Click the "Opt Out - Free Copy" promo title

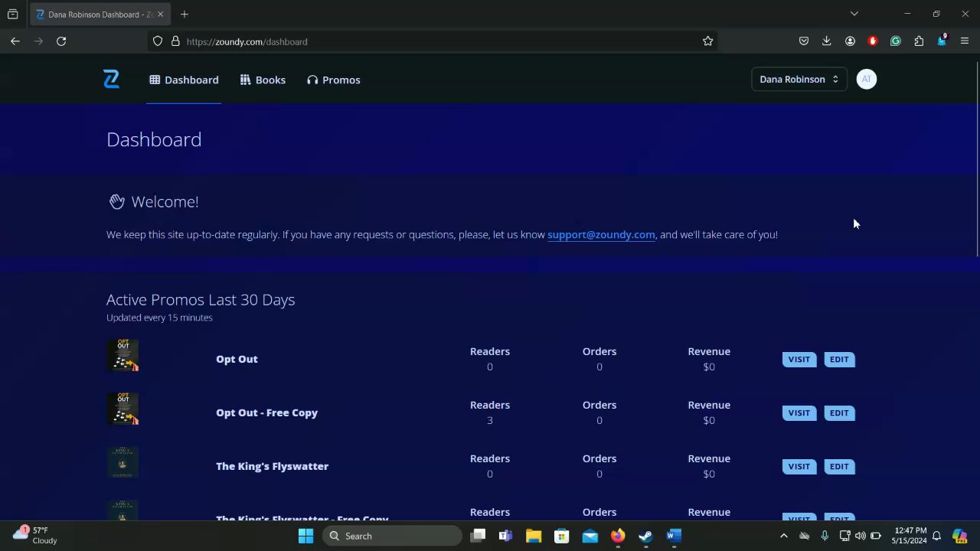pyautogui.click(x=266, y=412)
